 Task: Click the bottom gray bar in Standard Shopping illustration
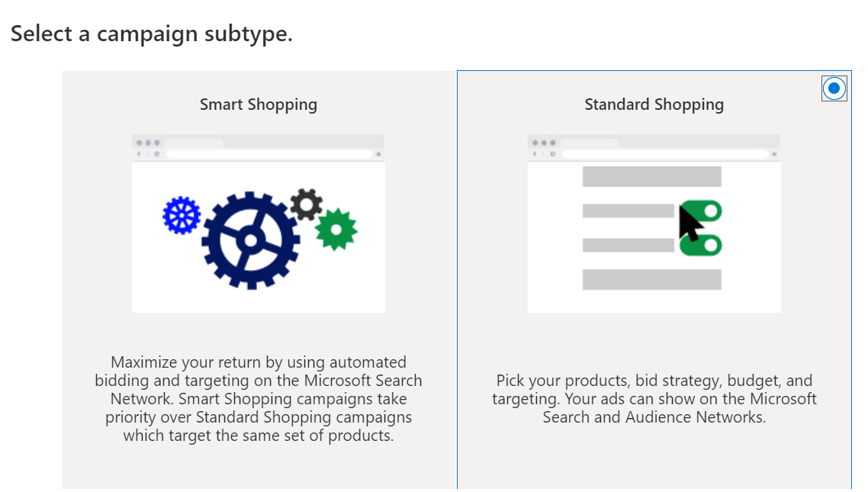(x=651, y=279)
